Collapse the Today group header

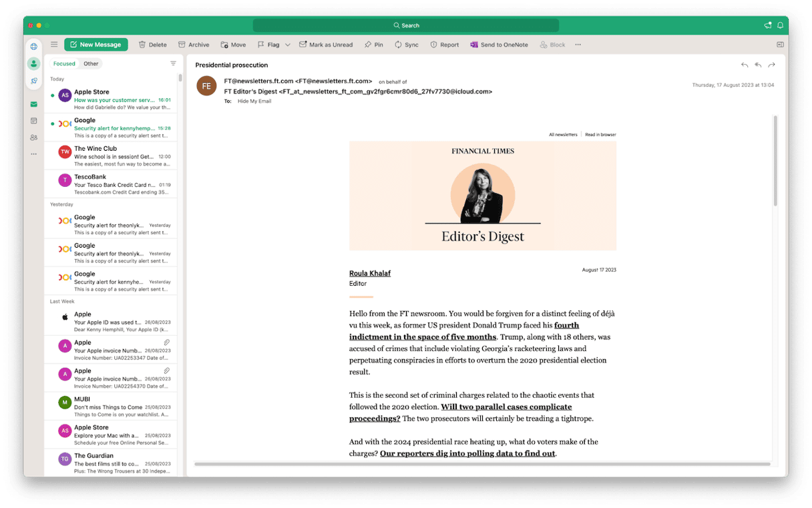pyautogui.click(x=57, y=79)
